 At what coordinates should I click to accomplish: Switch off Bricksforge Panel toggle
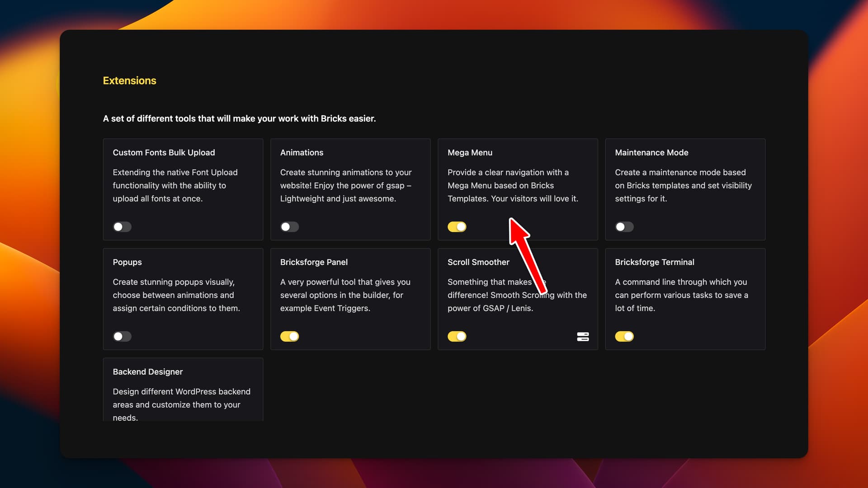(x=289, y=337)
